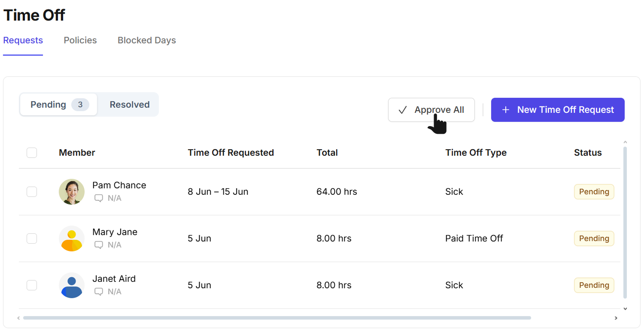Screen dimensions: 644x332
Task: Click the 8 Jun – 15 Jun date cell
Action: (x=218, y=192)
